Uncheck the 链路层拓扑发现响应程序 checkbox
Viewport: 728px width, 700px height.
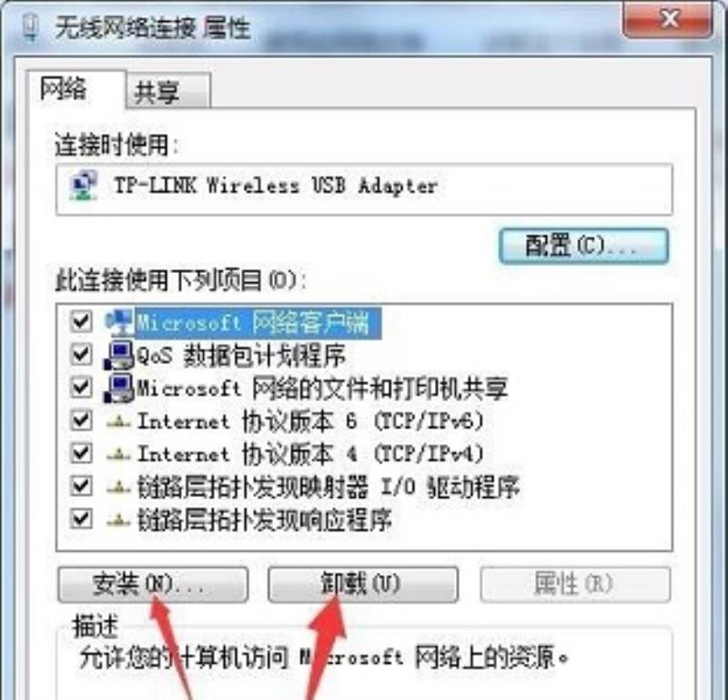click(x=81, y=519)
